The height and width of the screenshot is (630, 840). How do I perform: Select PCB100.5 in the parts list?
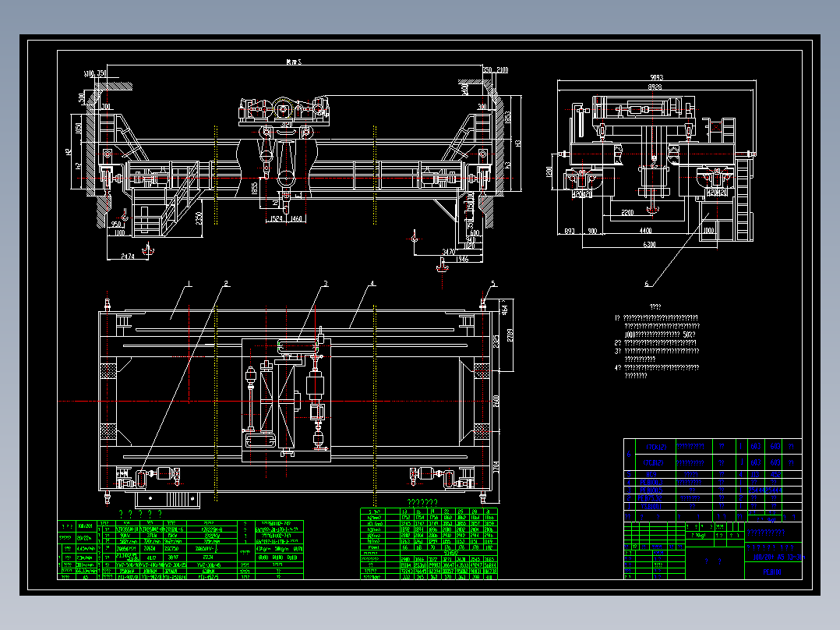point(651,490)
